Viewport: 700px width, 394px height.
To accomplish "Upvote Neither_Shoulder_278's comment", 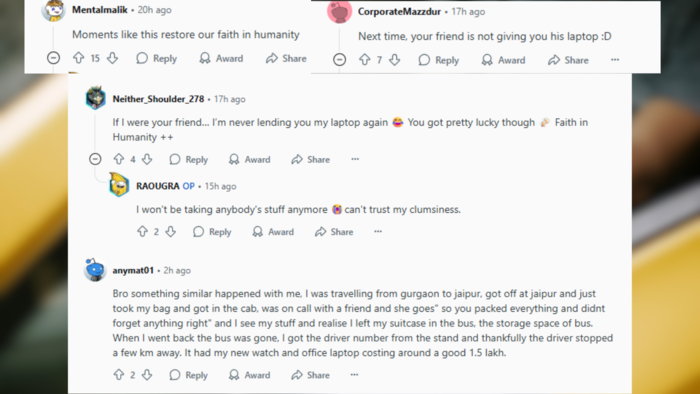I will 119,159.
